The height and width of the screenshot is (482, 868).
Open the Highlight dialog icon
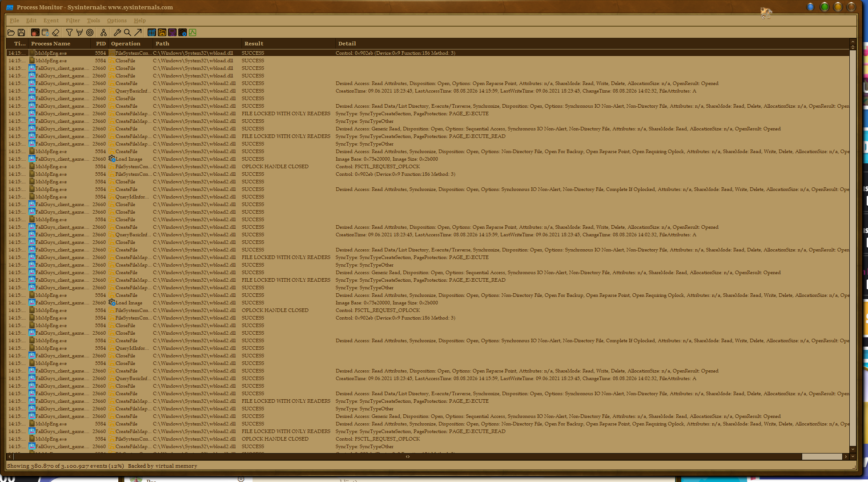(79, 32)
